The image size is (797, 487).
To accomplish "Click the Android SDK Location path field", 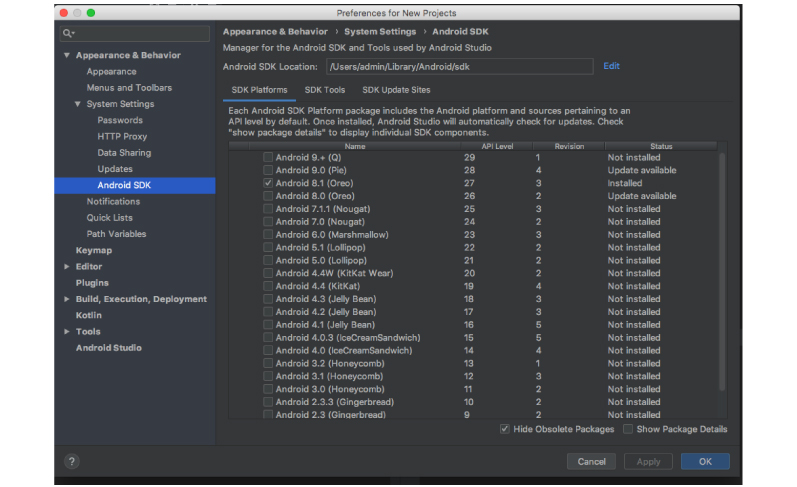I will point(458,67).
